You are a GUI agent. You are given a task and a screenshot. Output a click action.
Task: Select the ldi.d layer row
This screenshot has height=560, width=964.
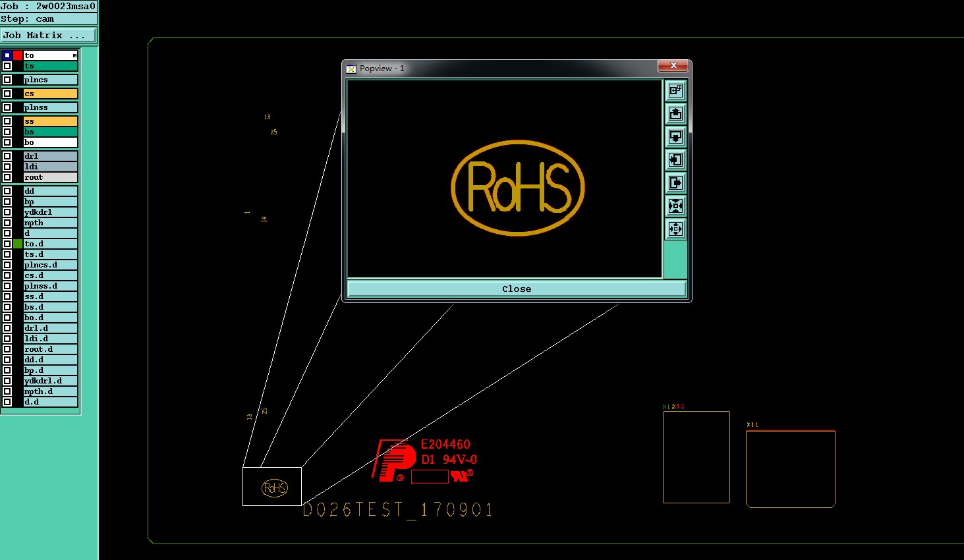tap(51, 339)
